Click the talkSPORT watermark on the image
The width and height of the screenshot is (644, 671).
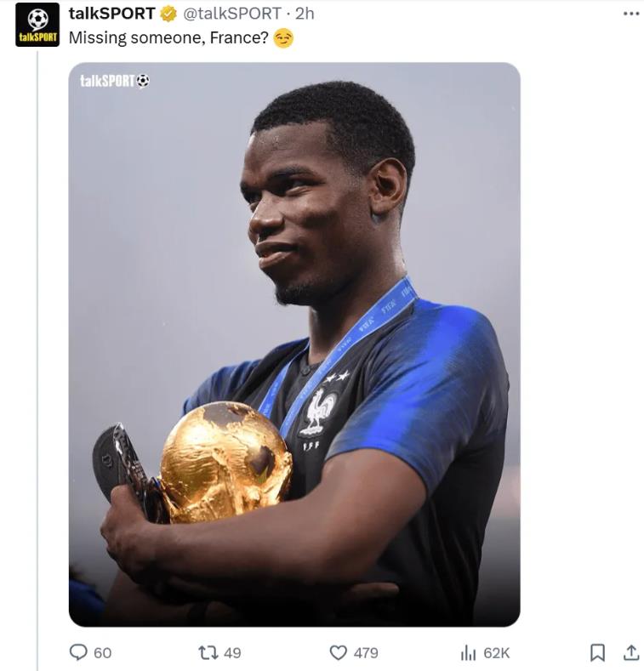[x=115, y=81]
